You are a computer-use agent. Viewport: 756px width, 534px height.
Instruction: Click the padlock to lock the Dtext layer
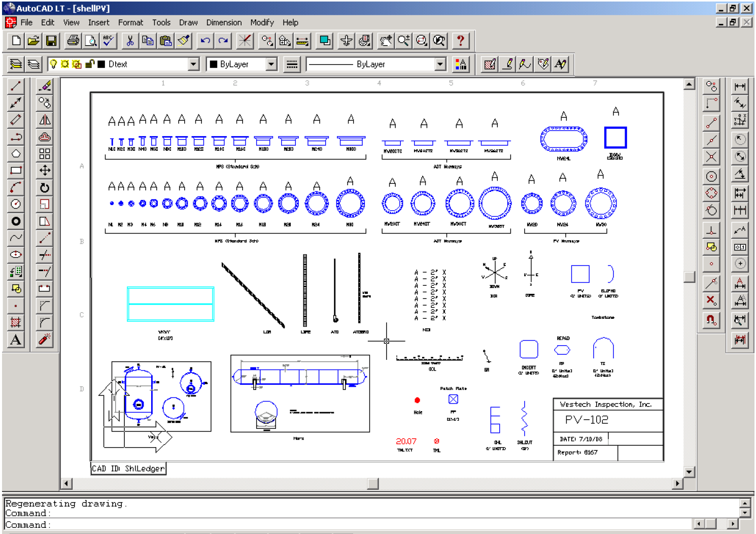90,64
